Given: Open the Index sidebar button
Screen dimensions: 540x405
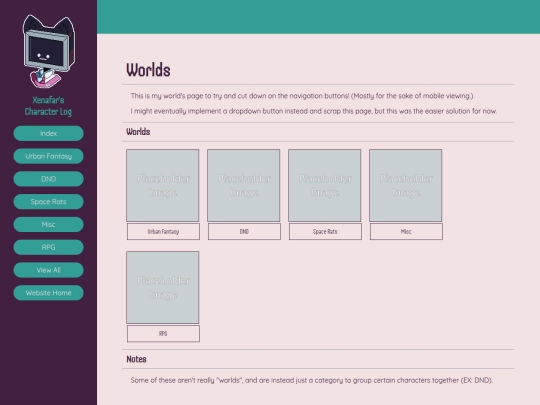Looking at the screenshot, I should pos(49,133).
